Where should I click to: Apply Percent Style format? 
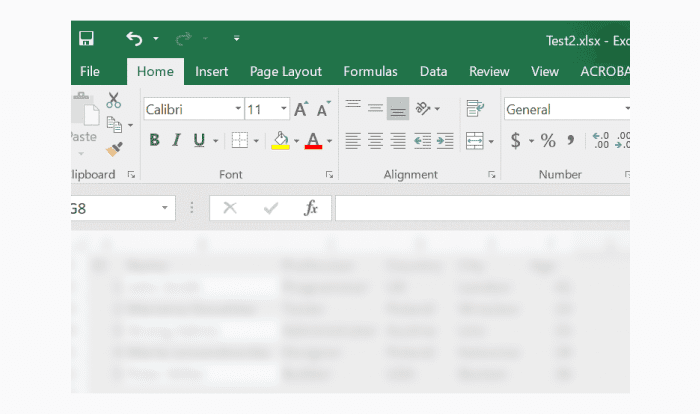coord(548,141)
